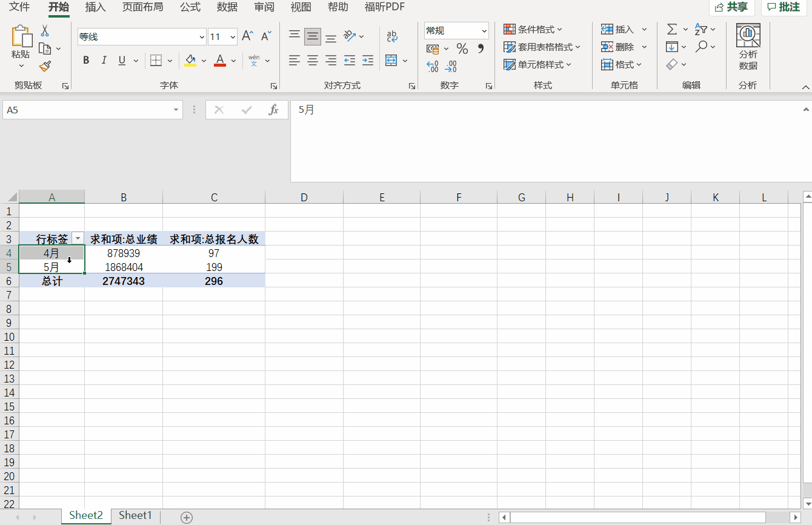The height and width of the screenshot is (525, 812).
Task: Click the insert function fx icon
Action: click(x=274, y=110)
